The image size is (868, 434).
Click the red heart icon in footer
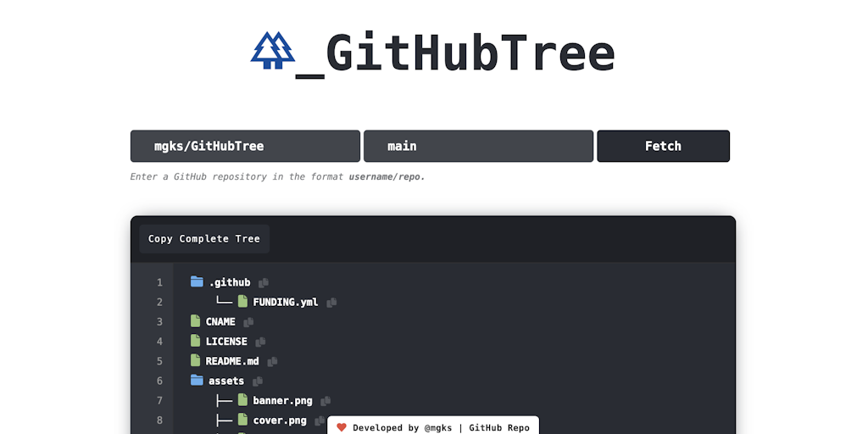pos(342,427)
